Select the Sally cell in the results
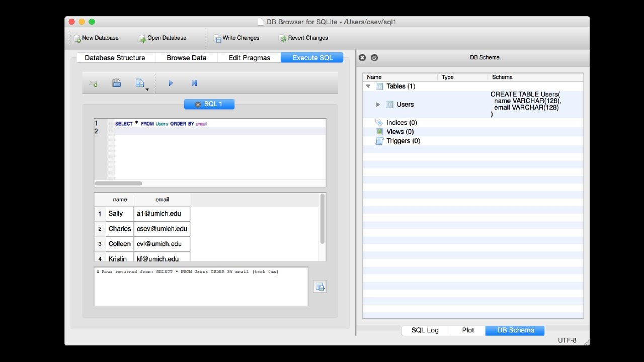This screenshot has width=644, height=362. pos(120,214)
